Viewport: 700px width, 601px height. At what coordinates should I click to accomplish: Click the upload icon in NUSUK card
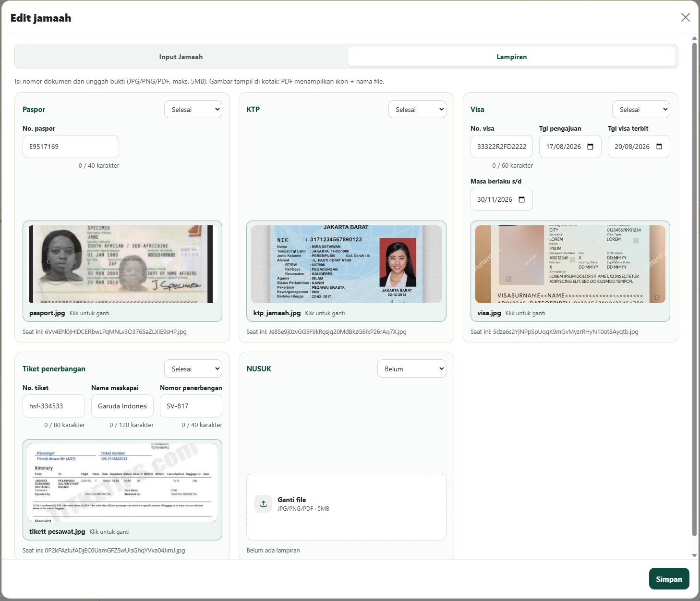point(263,504)
